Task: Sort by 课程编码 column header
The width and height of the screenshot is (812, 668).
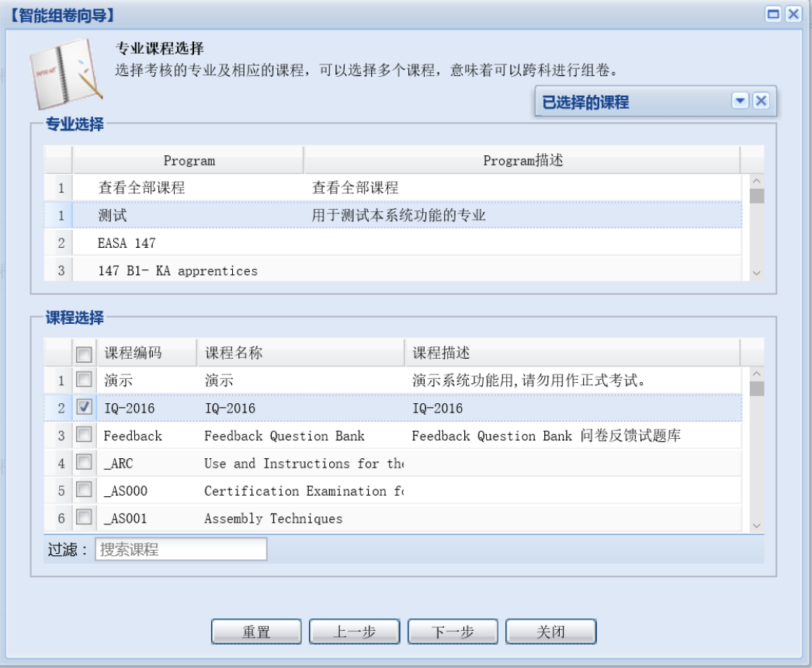Action: tap(145, 353)
